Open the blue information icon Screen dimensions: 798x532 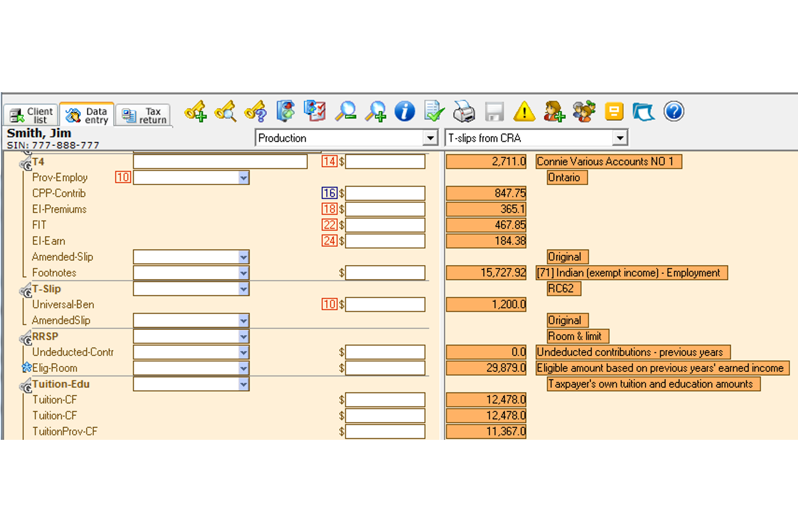(404, 112)
